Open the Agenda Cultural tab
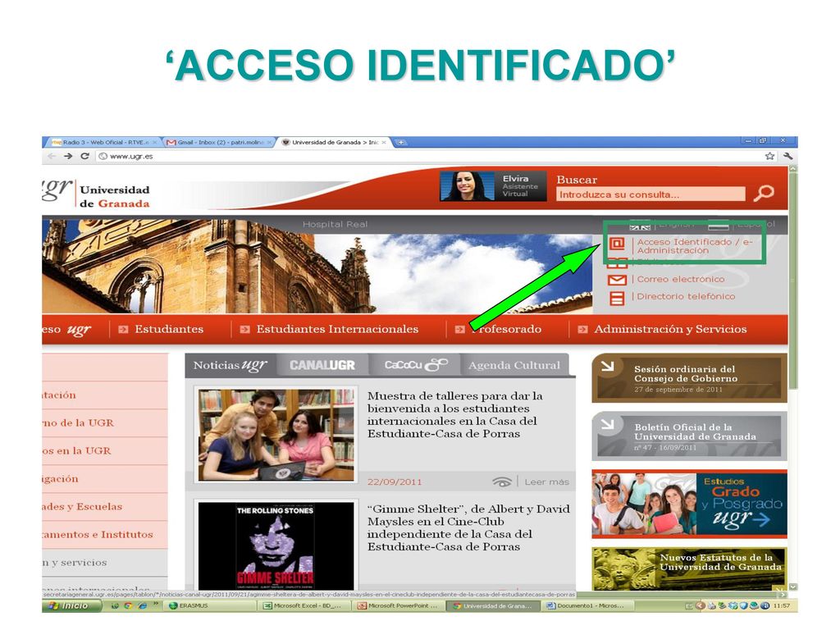 (514, 365)
